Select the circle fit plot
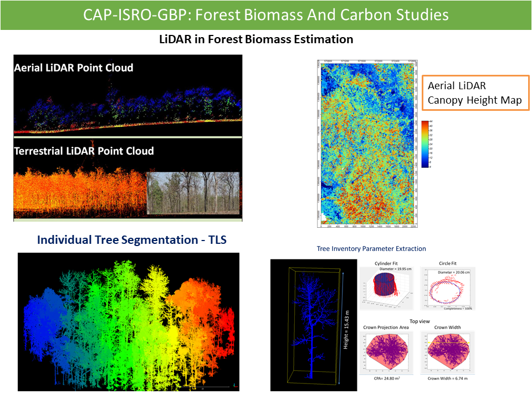Viewport: 532px width, 399px height. click(x=448, y=289)
